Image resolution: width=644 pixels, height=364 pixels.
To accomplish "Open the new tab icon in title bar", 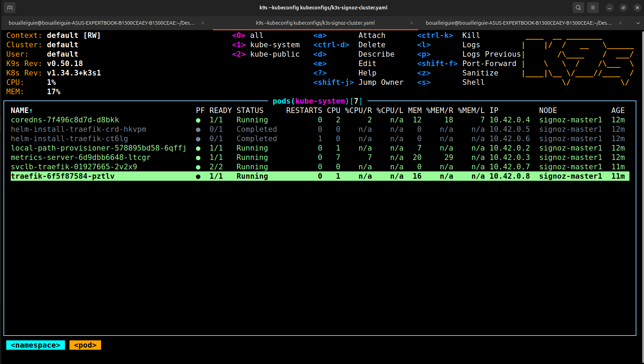I will point(10,8).
